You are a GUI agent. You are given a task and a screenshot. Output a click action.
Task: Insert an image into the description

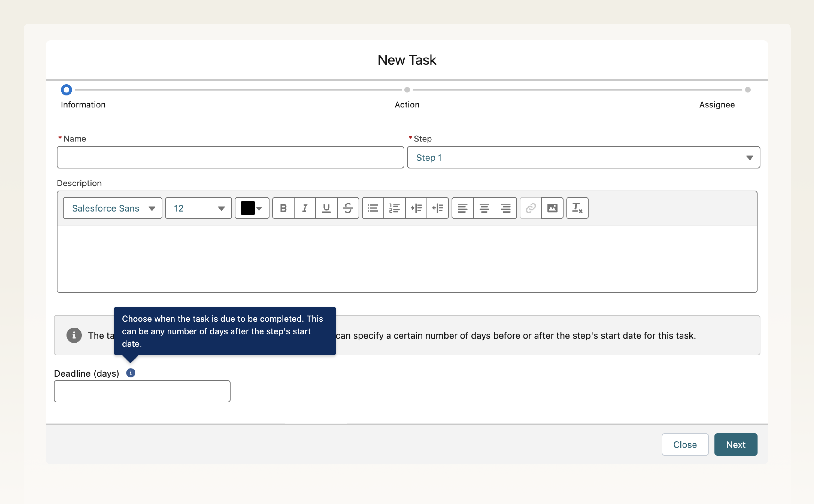click(552, 208)
